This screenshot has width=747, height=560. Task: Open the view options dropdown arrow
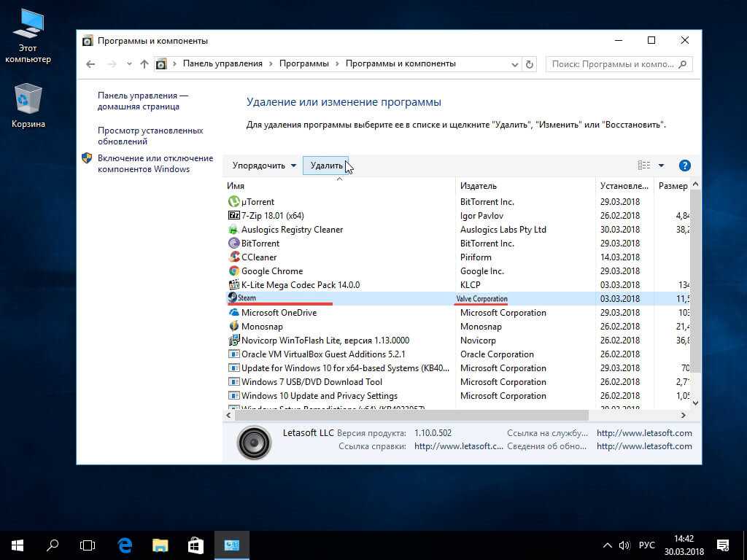[x=661, y=166]
